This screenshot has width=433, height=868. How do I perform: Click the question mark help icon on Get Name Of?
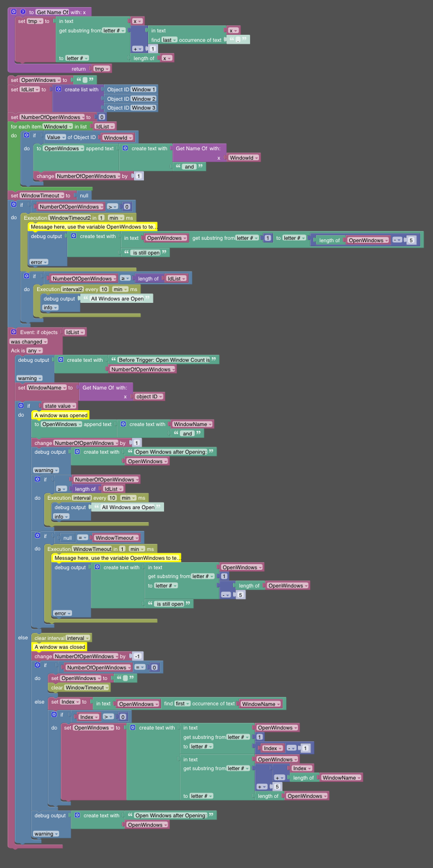pyautogui.click(x=23, y=12)
